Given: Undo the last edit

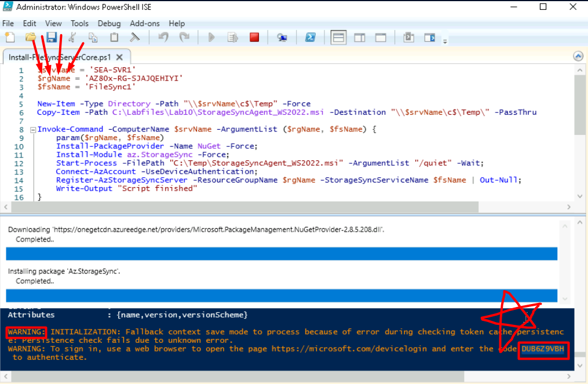Looking at the screenshot, I should (163, 37).
